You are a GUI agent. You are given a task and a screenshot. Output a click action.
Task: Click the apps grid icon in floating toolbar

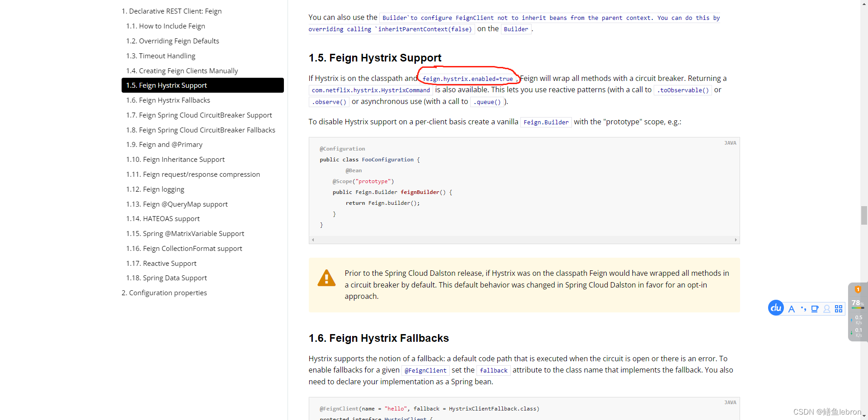[x=839, y=309]
